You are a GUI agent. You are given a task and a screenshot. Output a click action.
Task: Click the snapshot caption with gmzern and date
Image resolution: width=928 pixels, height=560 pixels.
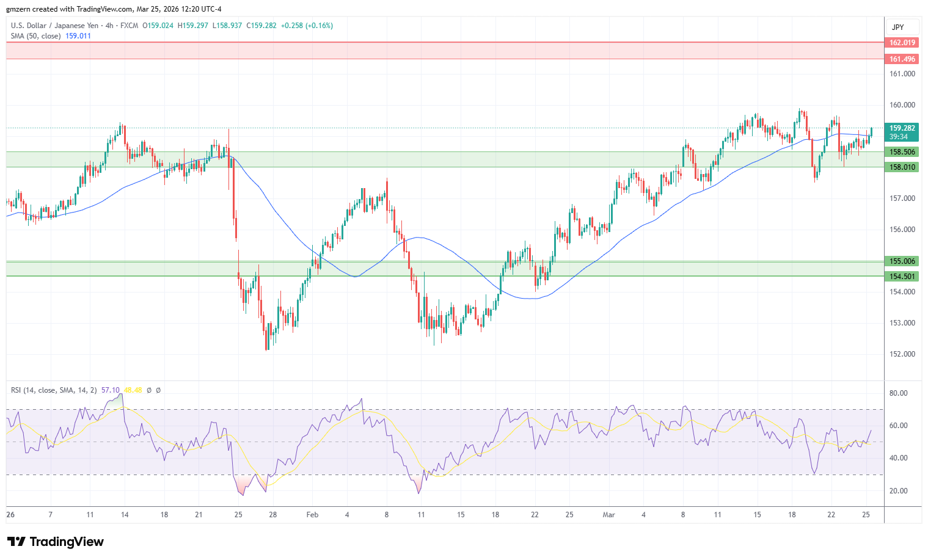click(114, 9)
